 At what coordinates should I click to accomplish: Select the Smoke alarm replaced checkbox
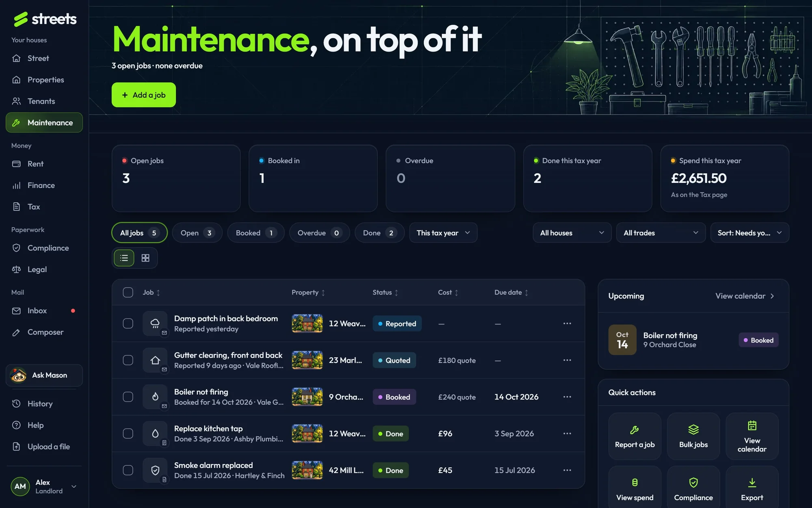pos(128,470)
